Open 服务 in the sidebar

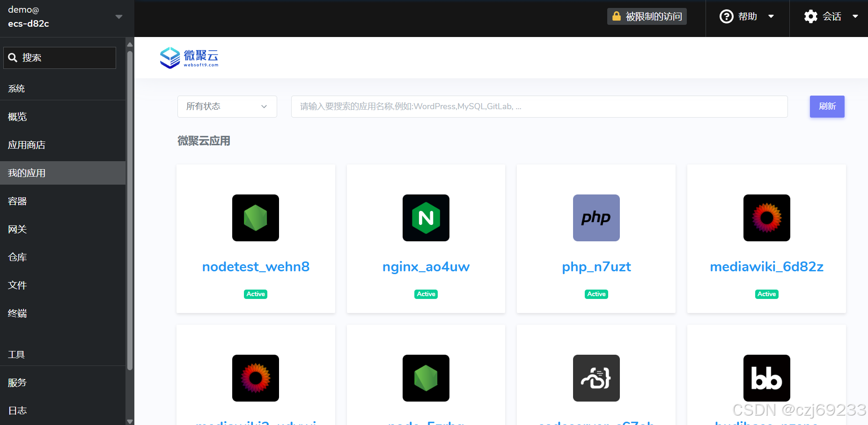click(x=63, y=382)
